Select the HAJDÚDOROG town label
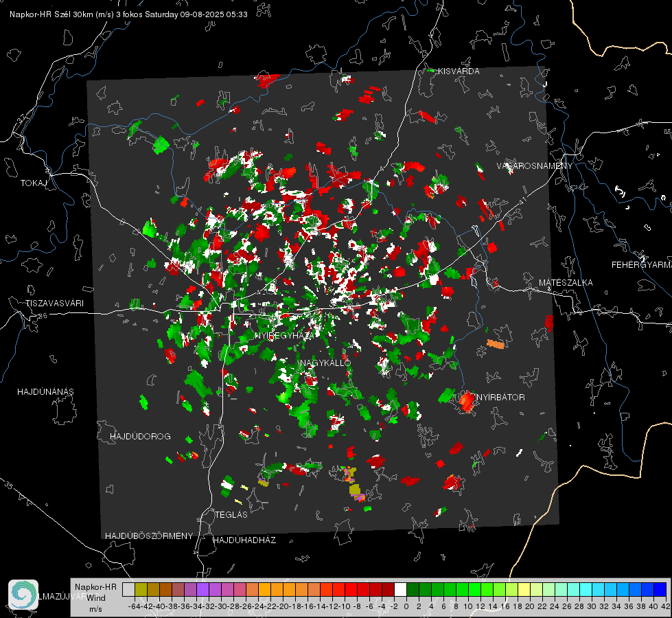 (140, 437)
